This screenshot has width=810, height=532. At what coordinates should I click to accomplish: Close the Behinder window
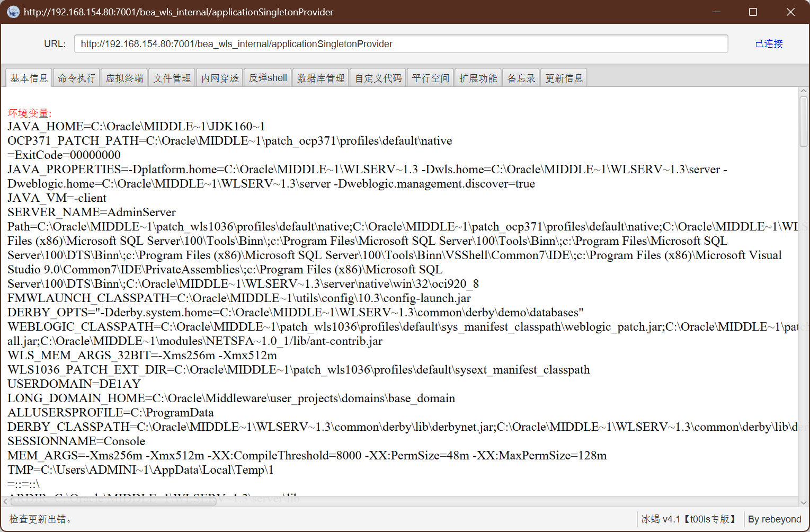click(790, 12)
